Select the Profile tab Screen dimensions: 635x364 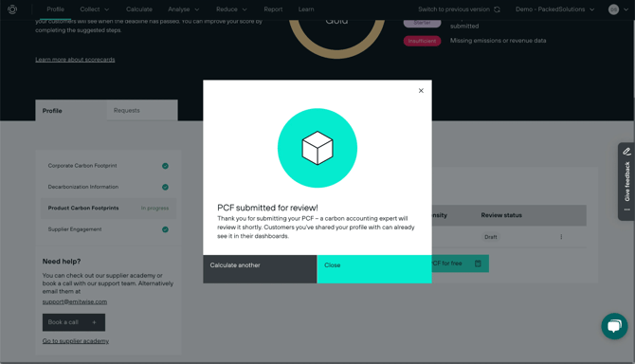[x=71, y=111]
